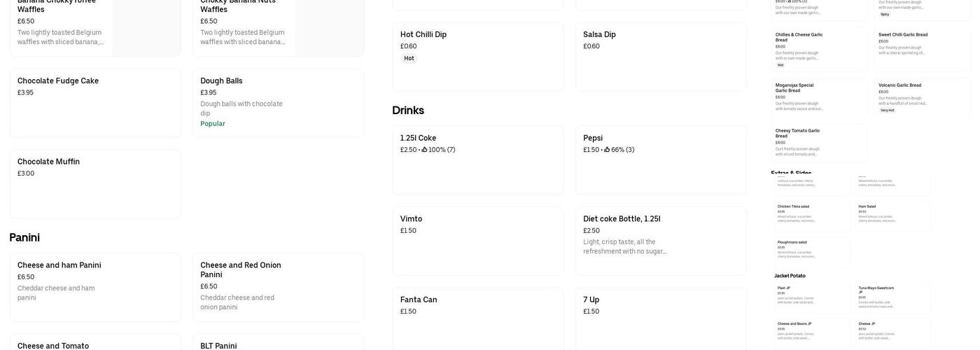
Task: Open the Sweet Chilli Garlic Bread card
Action: click(921, 48)
